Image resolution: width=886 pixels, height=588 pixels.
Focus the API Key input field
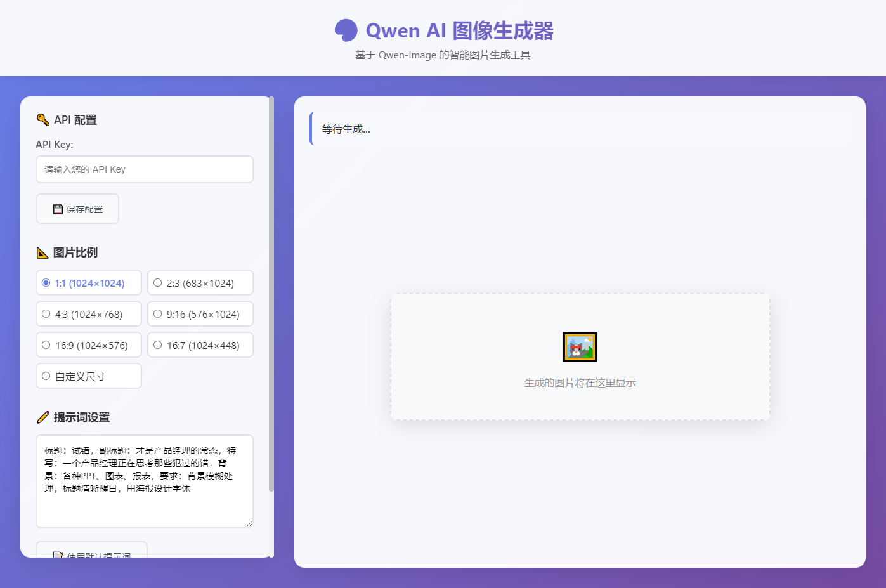point(145,169)
